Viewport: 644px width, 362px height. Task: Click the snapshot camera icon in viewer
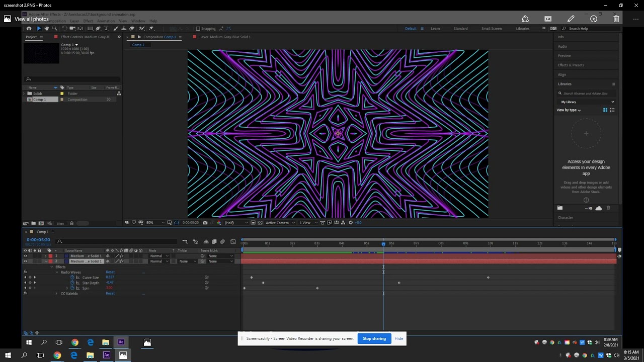pos(205,223)
